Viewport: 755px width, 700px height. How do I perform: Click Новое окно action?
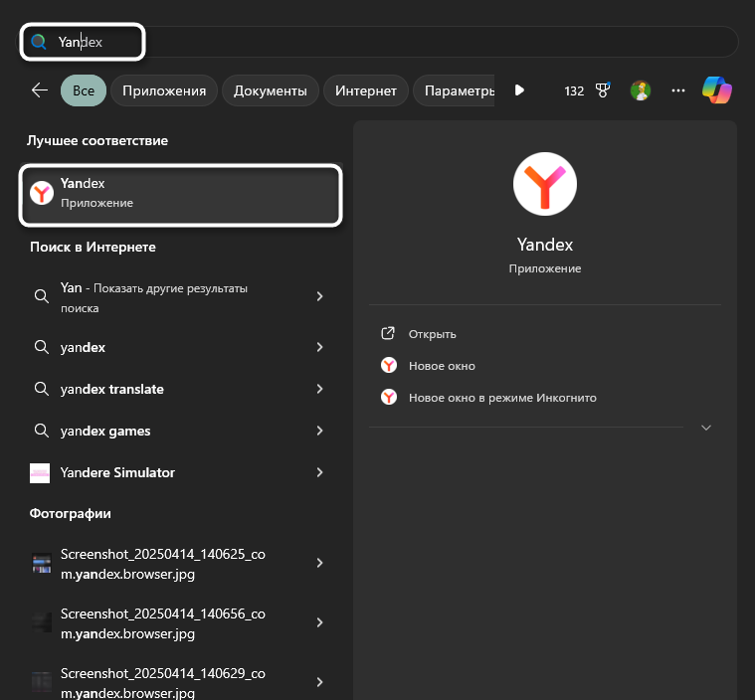point(442,366)
